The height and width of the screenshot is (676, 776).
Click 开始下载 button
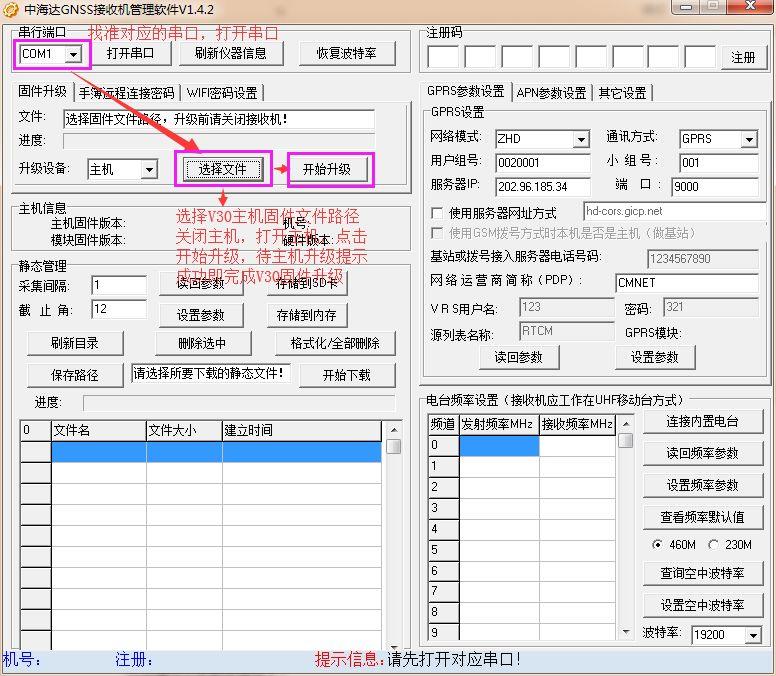click(x=347, y=375)
